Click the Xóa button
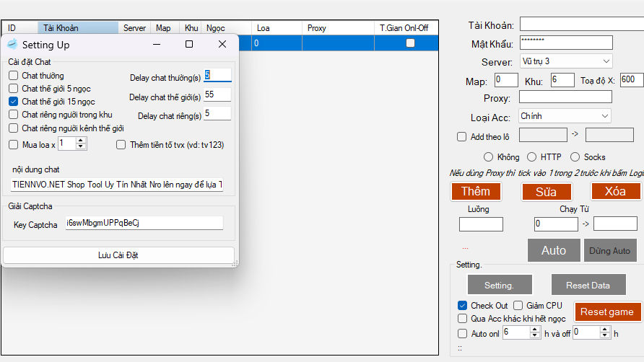 coord(615,191)
